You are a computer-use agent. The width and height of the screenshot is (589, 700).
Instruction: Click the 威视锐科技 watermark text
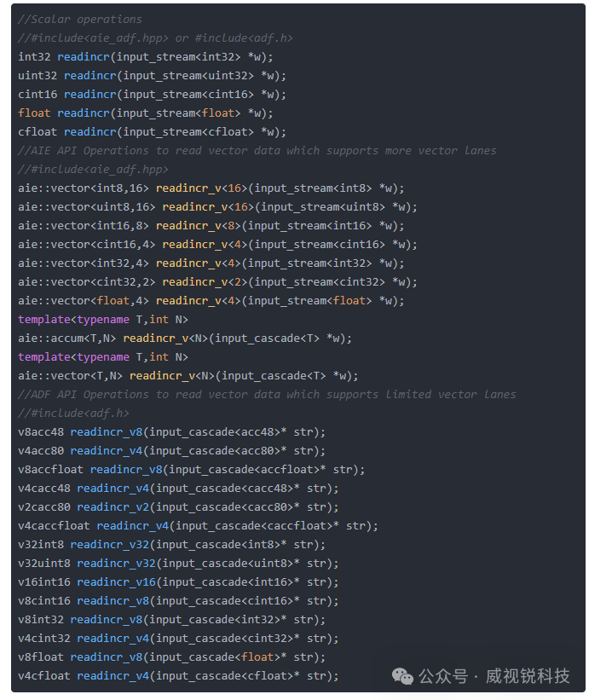click(x=528, y=676)
